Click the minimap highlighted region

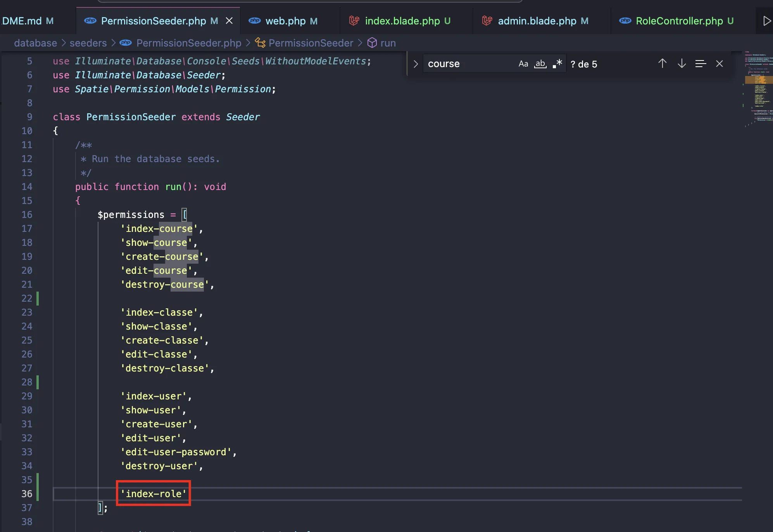[759, 80]
